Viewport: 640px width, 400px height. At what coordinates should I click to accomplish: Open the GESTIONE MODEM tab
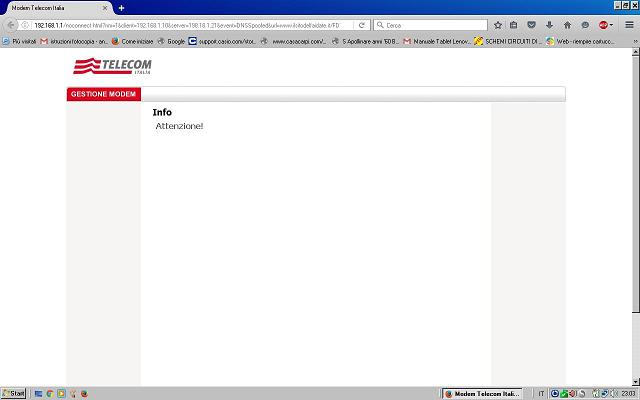(104, 94)
